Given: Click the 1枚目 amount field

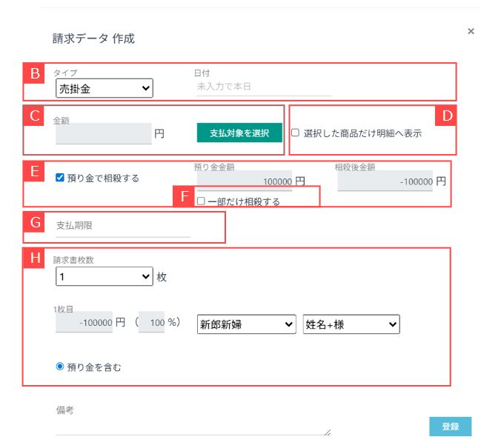Looking at the screenshot, I should [84, 323].
